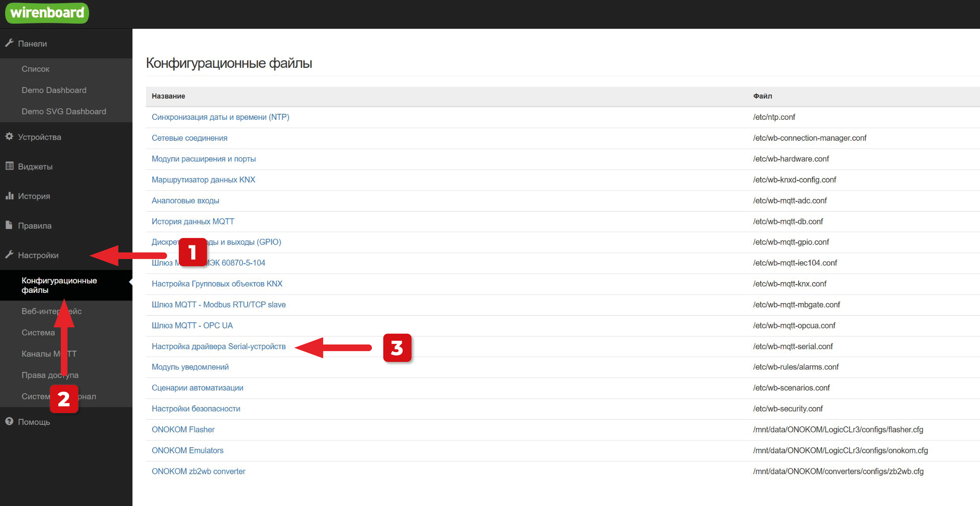Open Сетевые соединения configuration link
Screen dimensions: 980x506
[x=189, y=138]
